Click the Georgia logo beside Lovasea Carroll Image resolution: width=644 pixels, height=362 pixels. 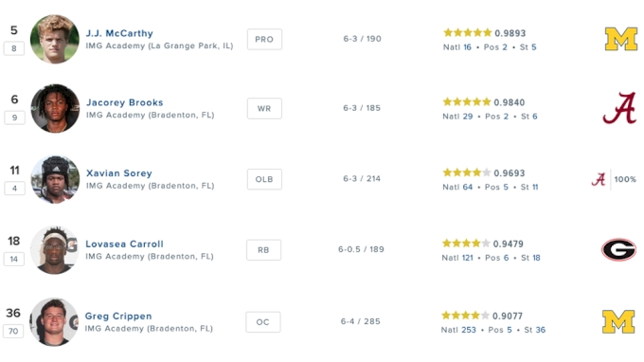pyautogui.click(x=618, y=249)
